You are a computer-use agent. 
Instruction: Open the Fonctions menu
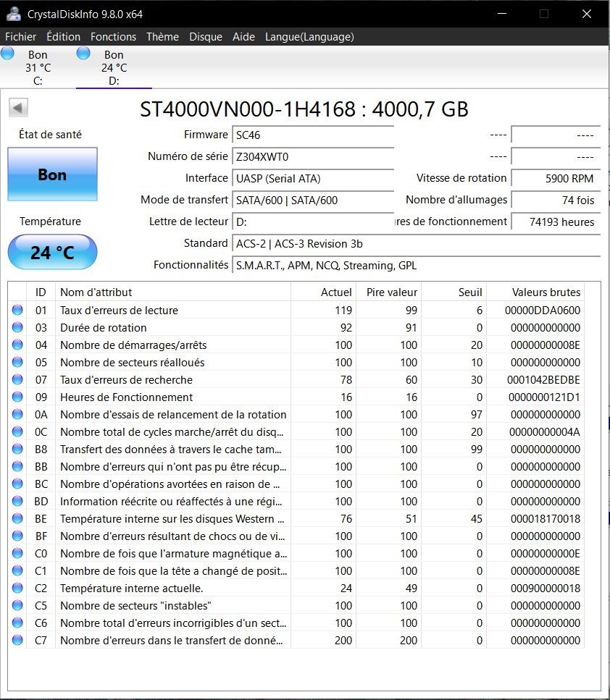[113, 37]
